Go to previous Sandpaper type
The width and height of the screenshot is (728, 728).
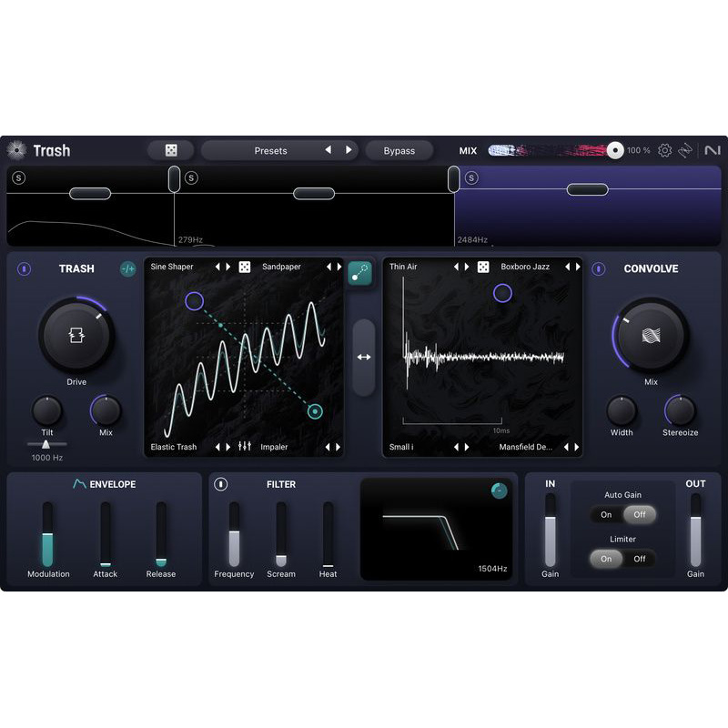tap(329, 267)
